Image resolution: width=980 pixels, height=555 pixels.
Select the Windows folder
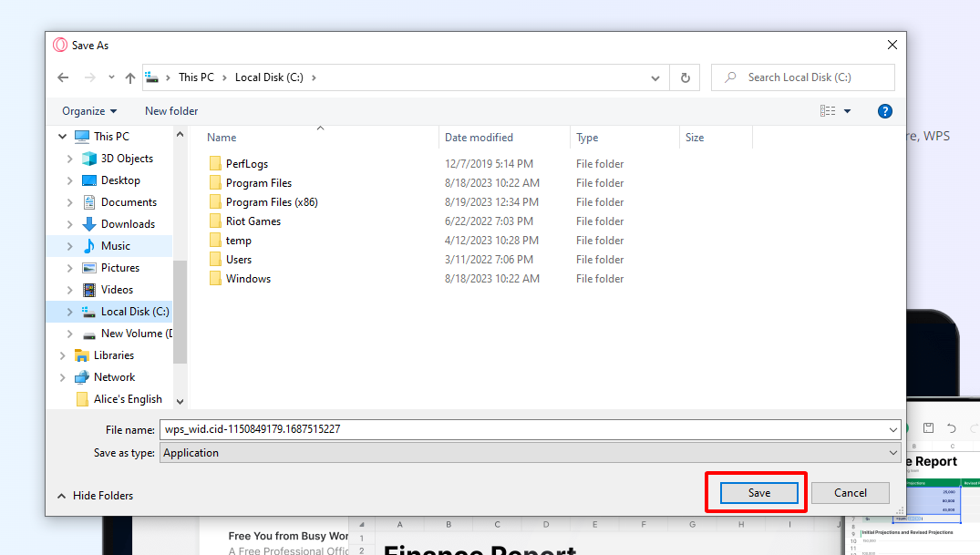click(247, 278)
